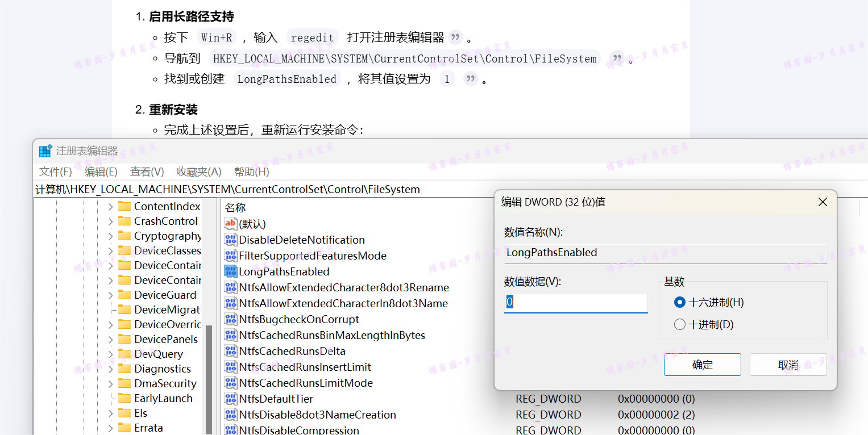Click the DisableDeleteNotification DWORD icon
The height and width of the screenshot is (435, 868).
pos(230,240)
